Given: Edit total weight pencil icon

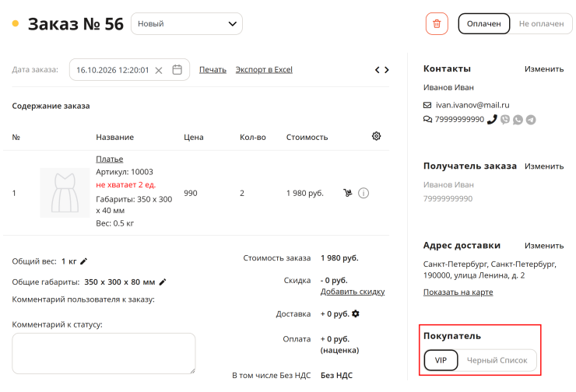Looking at the screenshot, I should (x=84, y=261).
